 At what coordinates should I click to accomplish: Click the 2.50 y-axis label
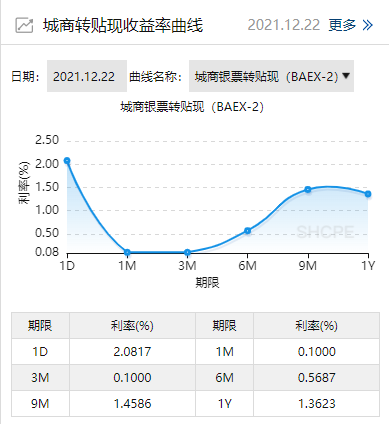(x=47, y=140)
